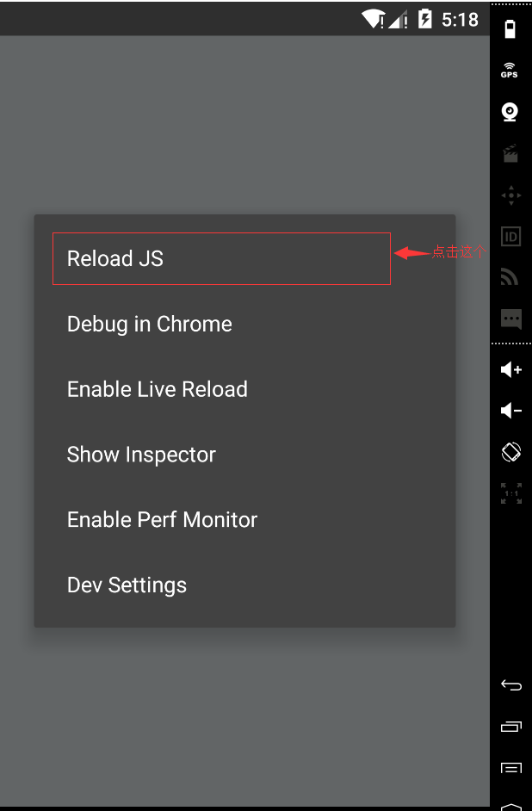Viewport: 532px width, 811px height.
Task: Toggle pixel perfect 1:1 scaling
Action: click(x=511, y=493)
